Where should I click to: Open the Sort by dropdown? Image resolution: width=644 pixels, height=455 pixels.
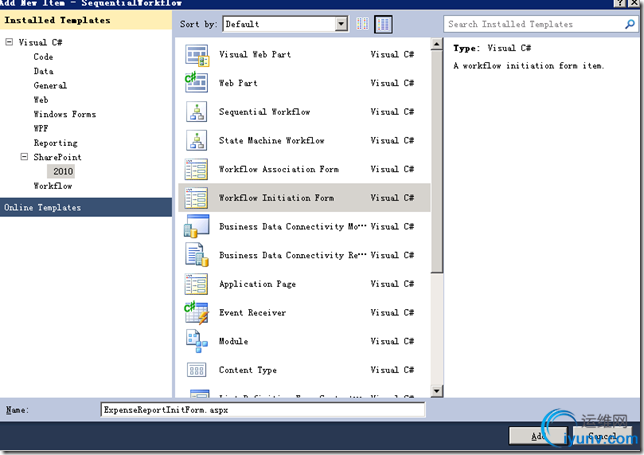point(341,24)
